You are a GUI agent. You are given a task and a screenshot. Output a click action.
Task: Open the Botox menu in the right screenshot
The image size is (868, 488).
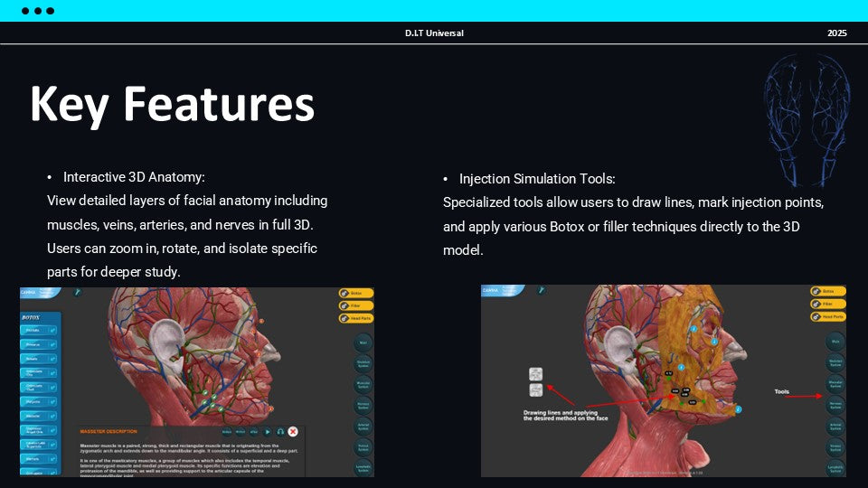[x=828, y=292]
